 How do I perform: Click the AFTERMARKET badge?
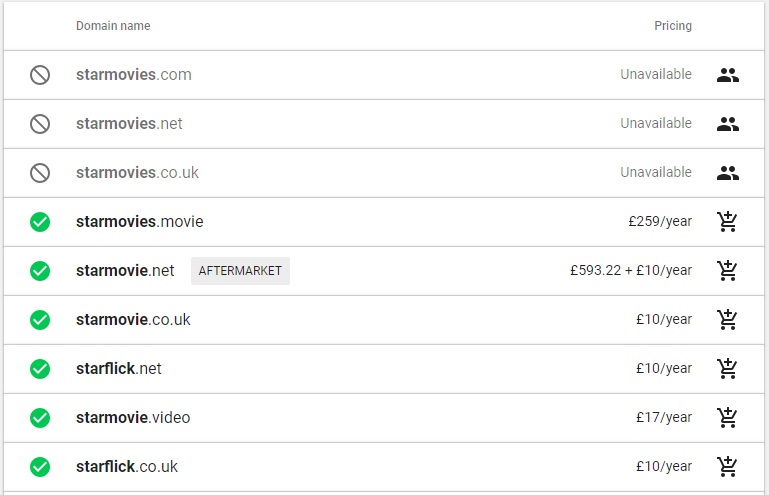pos(240,271)
